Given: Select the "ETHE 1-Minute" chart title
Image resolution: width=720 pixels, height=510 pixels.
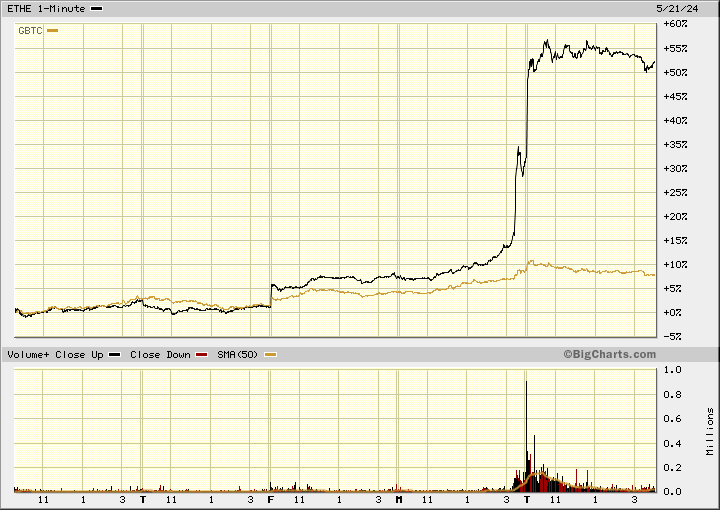Looking at the screenshot, I should pos(46,9).
